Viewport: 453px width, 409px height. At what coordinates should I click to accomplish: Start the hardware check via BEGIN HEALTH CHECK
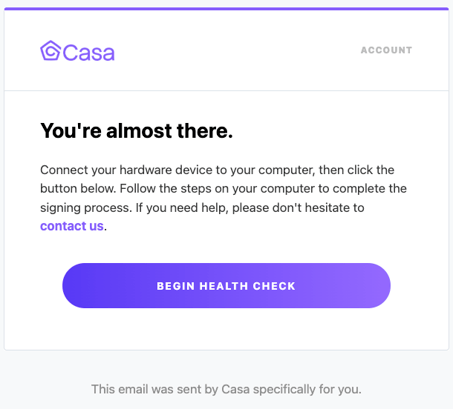click(226, 286)
